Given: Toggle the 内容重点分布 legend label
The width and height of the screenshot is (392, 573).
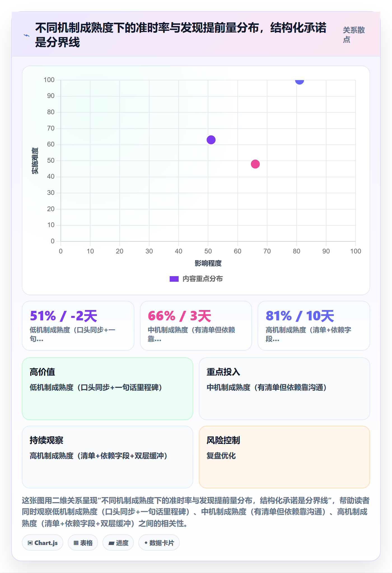Looking at the screenshot, I should pos(202,279).
